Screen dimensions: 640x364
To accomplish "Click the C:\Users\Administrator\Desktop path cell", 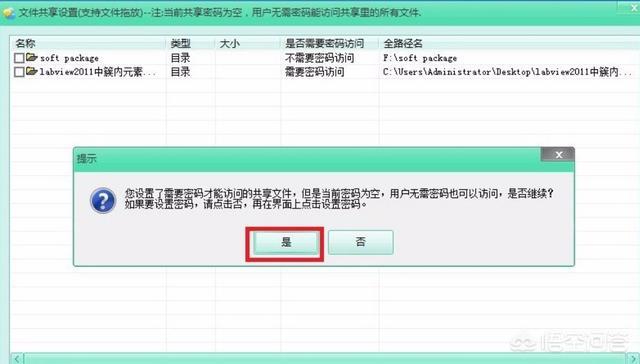I will point(507,72).
